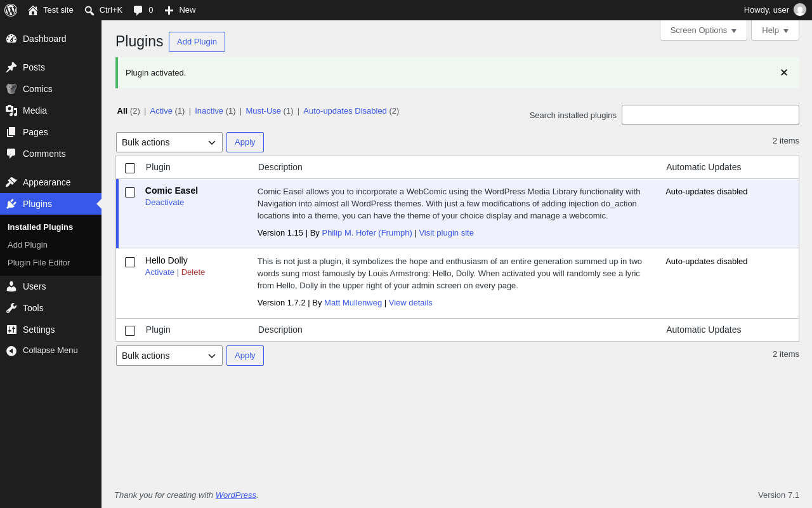This screenshot has height=508, width=812.
Task: Check the select-all box in the table footer
Action: click(130, 331)
